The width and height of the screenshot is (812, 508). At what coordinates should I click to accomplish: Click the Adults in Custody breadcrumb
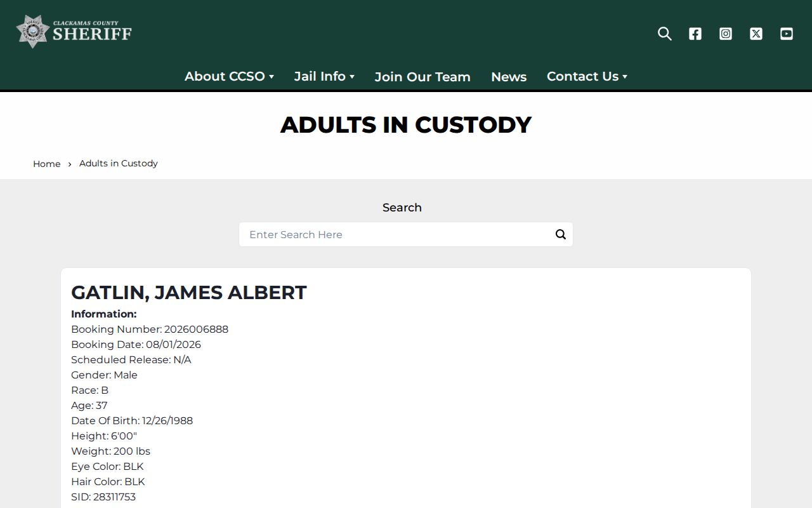[x=119, y=163]
